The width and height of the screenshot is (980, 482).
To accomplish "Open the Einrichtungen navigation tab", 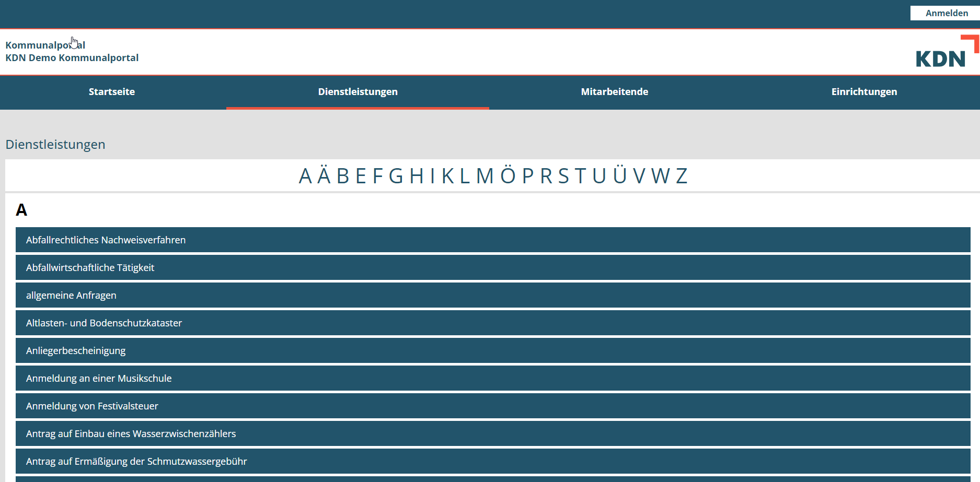I will [x=863, y=92].
